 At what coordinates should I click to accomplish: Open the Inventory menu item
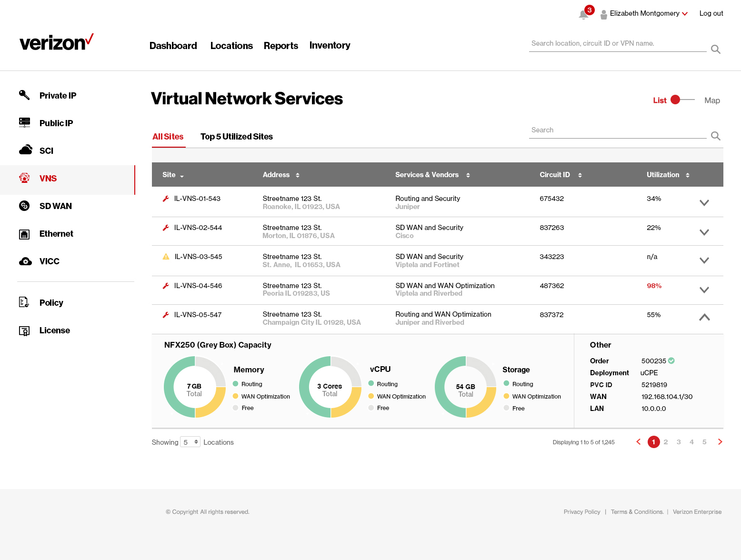click(330, 45)
